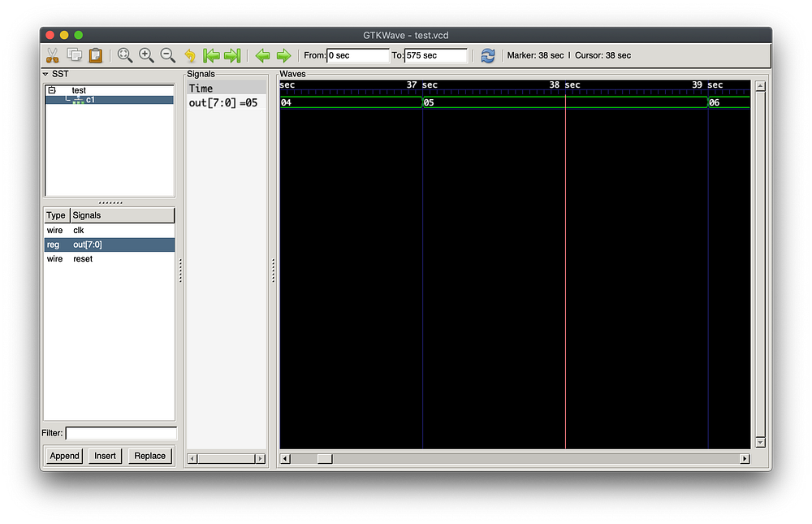Collapse the test module in the tree

(x=52, y=89)
